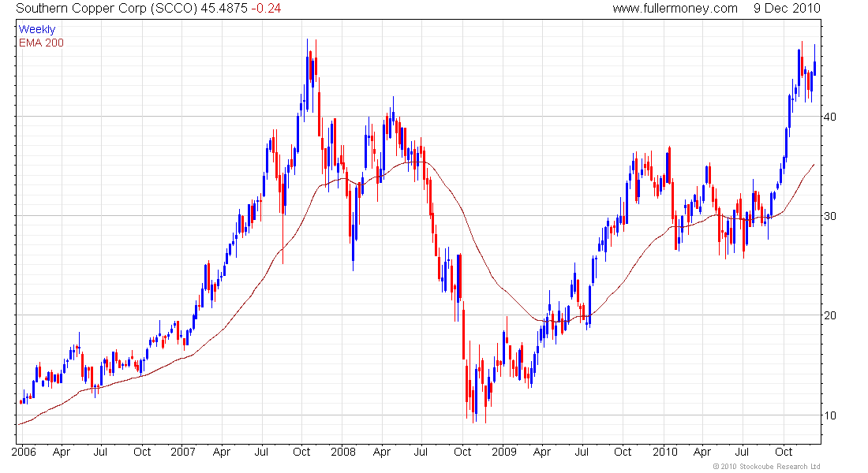Image resolution: width=868 pixels, height=473 pixels.
Task: Click the 2009 year axis label
Action: [504, 452]
